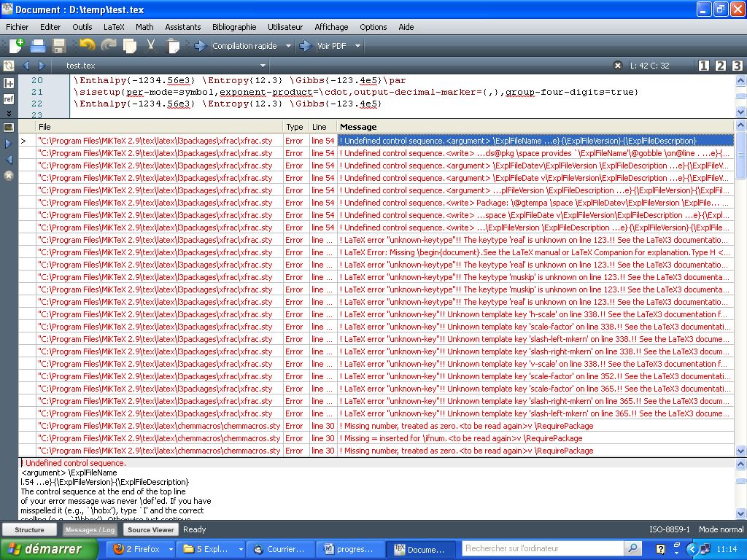Jump to the previous LaTeX error
Image resolution: width=747 pixels, height=560 pixels.
click(8, 160)
